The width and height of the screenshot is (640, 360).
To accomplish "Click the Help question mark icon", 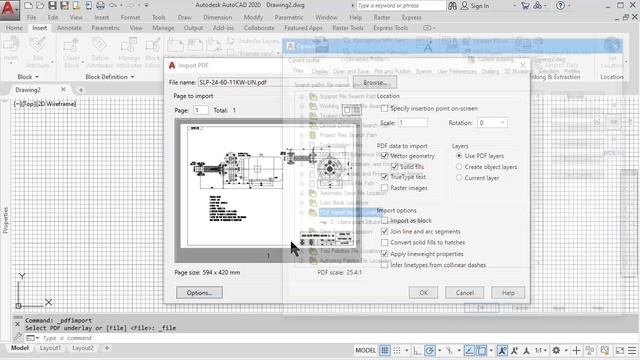I will 561,6.
